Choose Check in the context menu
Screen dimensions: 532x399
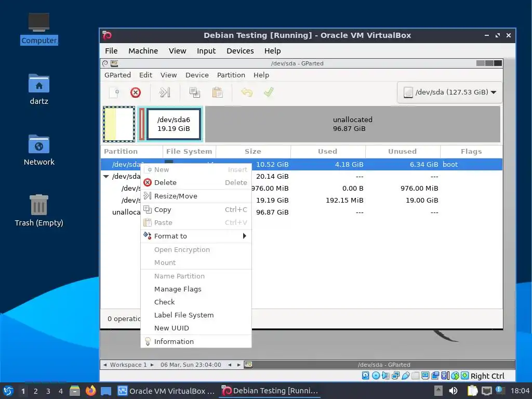tap(196, 302)
